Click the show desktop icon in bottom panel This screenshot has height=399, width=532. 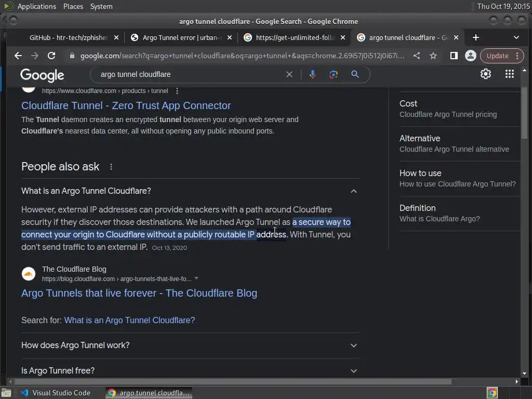(x=6, y=393)
